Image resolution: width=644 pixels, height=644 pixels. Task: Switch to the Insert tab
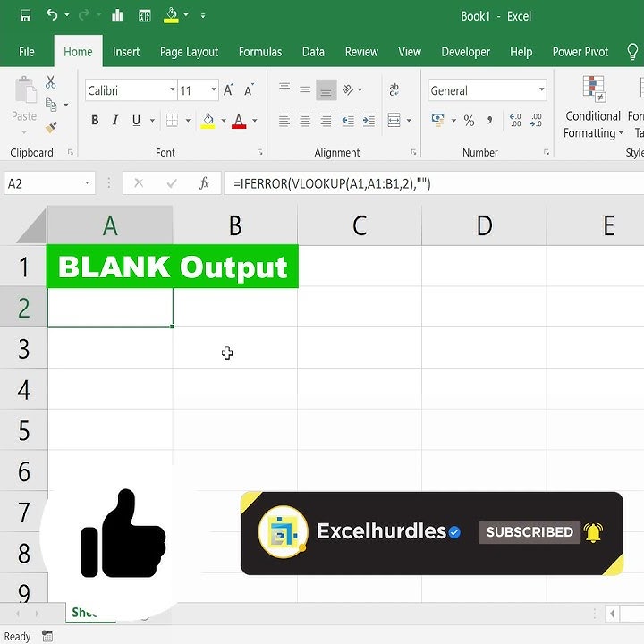(x=126, y=52)
